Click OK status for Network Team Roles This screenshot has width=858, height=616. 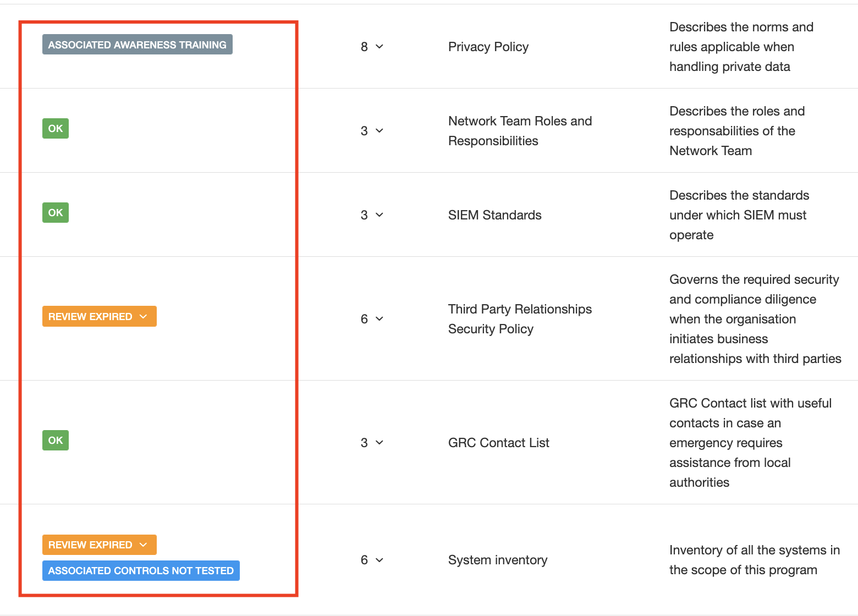click(x=56, y=129)
